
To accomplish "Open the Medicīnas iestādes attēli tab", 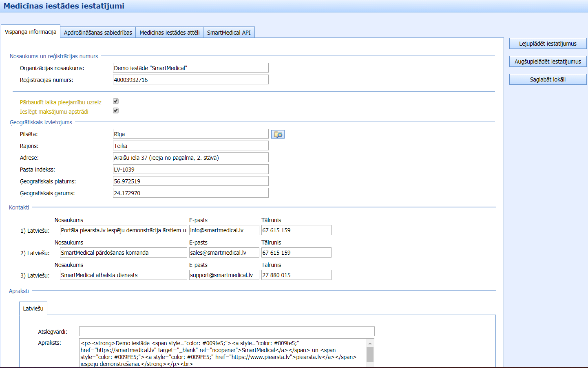I will click(169, 33).
